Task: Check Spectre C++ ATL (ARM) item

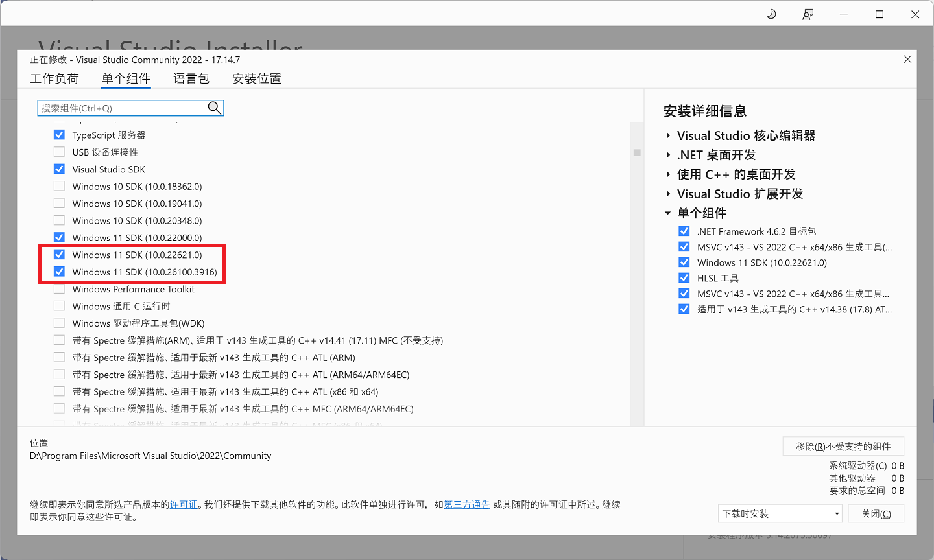Action: (x=59, y=357)
